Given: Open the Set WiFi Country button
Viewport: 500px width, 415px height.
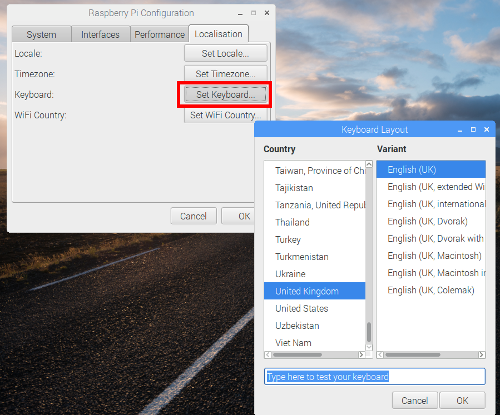Looking at the screenshot, I should tap(225, 115).
